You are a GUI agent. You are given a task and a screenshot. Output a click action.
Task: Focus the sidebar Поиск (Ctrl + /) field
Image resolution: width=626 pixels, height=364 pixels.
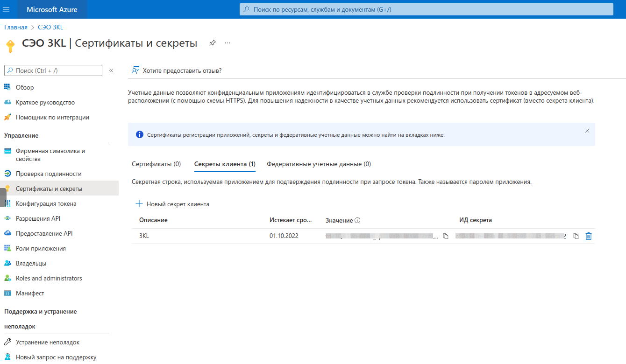point(53,70)
